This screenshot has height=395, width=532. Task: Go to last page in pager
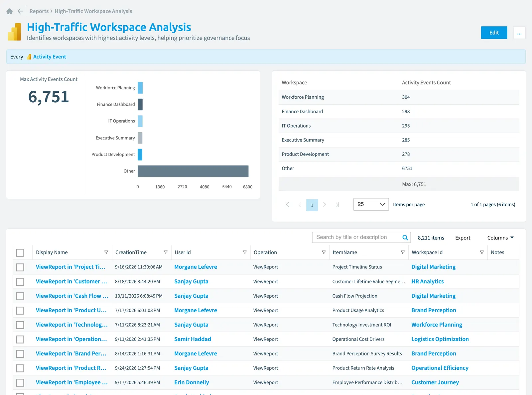[337, 205]
